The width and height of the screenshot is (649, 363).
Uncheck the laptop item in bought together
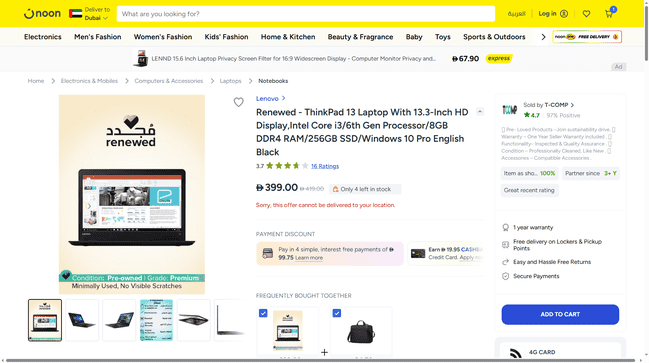pyautogui.click(x=263, y=313)
